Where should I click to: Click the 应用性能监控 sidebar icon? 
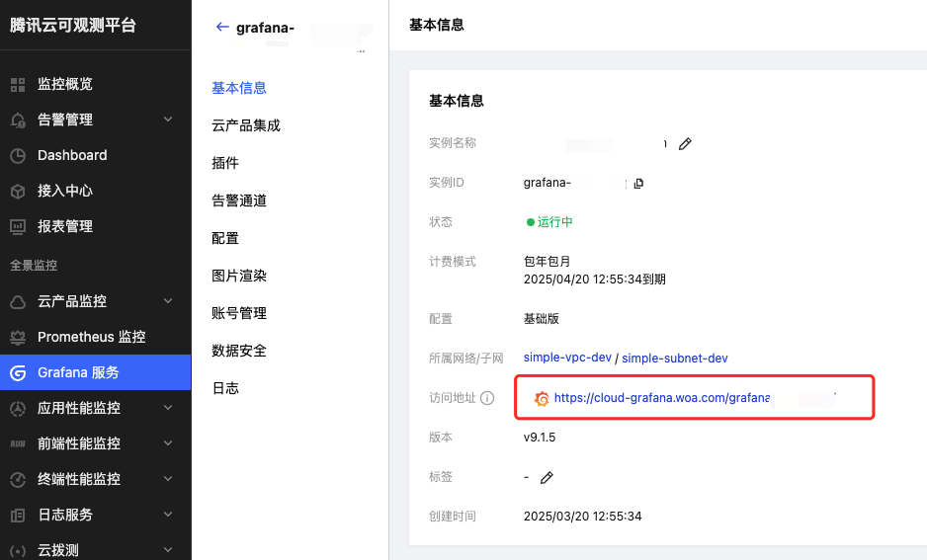[x=18, y=408]
